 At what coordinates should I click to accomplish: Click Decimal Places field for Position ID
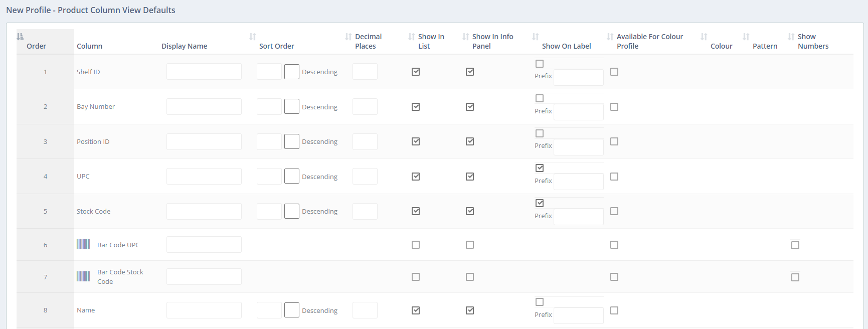click(365, 141)
